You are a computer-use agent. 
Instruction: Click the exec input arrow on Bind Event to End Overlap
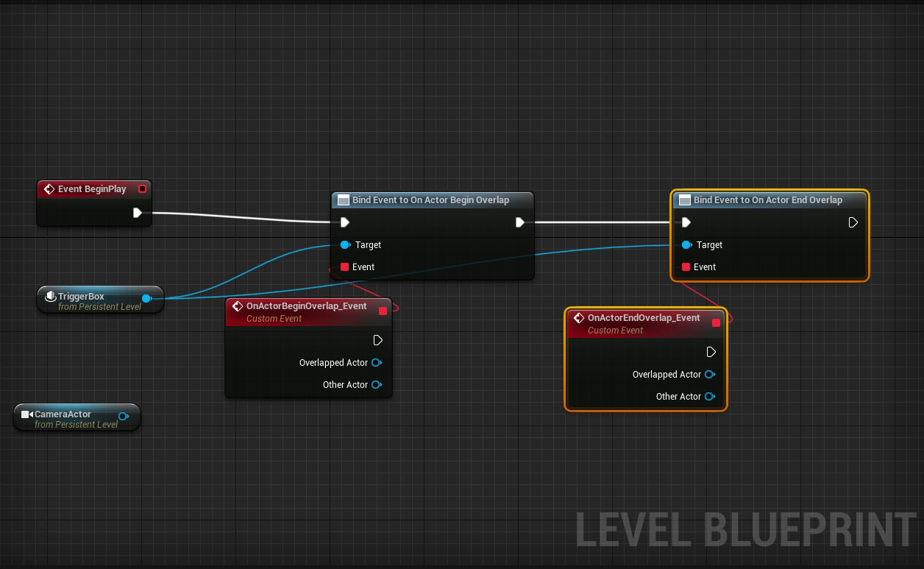686,222
